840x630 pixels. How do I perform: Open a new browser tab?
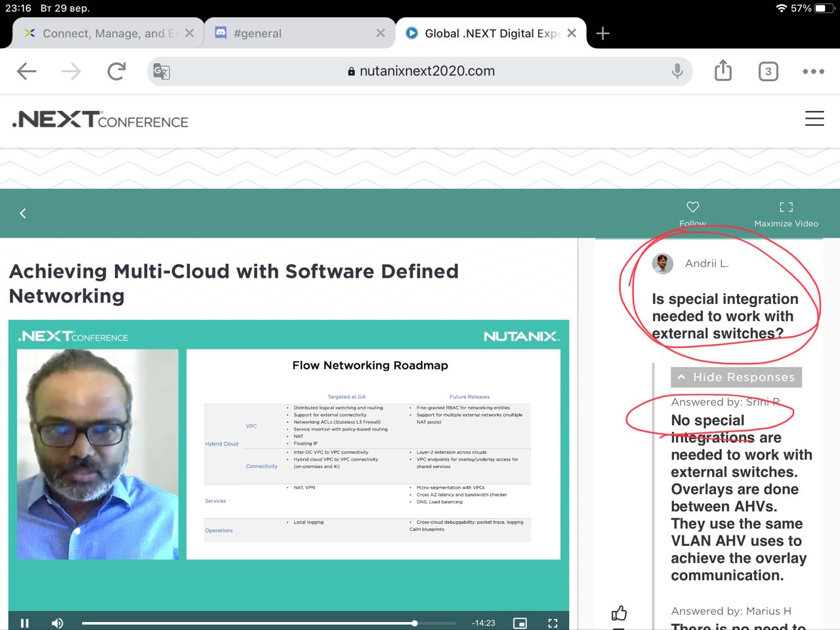coord(602,33)
